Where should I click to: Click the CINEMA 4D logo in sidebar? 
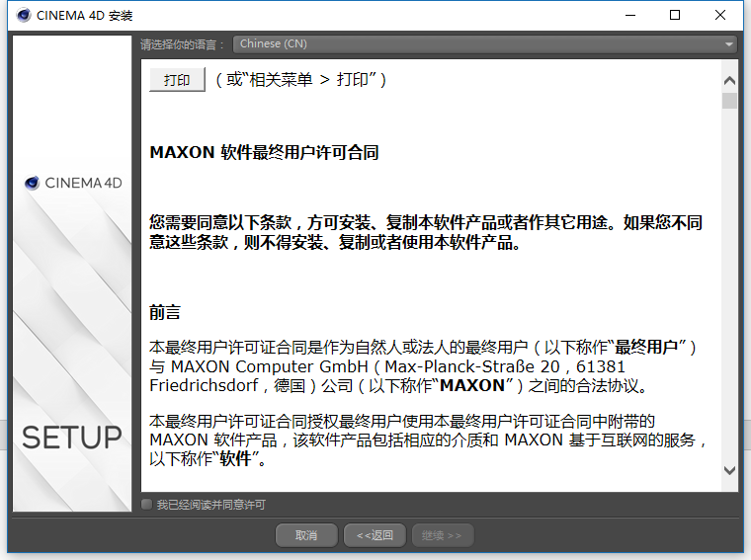73,183
